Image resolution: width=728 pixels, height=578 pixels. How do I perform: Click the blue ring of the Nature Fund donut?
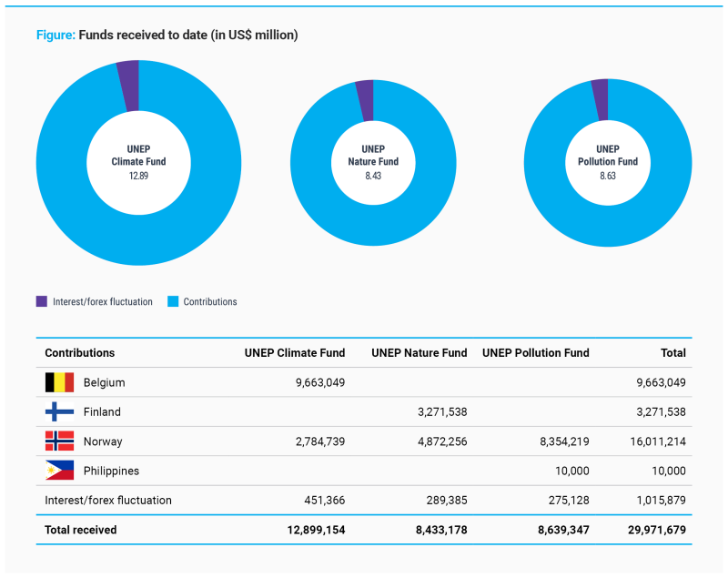pyautogui.click(x=373, y=226)
